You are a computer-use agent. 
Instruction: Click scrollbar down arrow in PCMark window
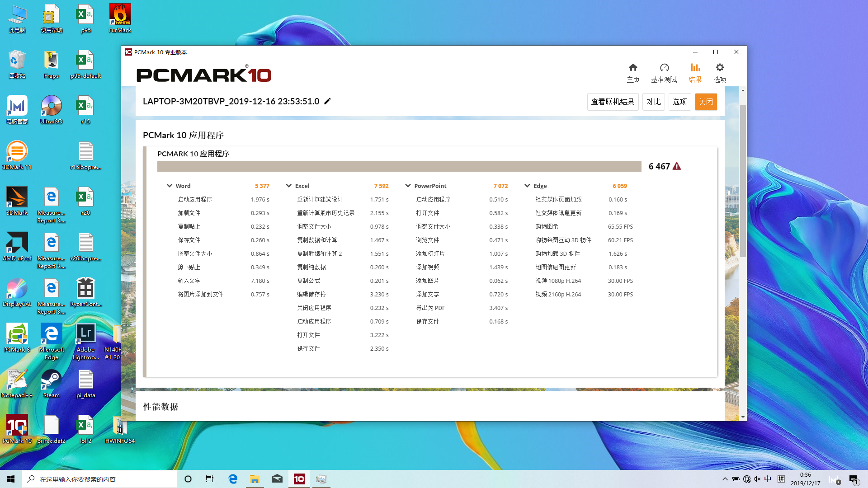point(743,417)
